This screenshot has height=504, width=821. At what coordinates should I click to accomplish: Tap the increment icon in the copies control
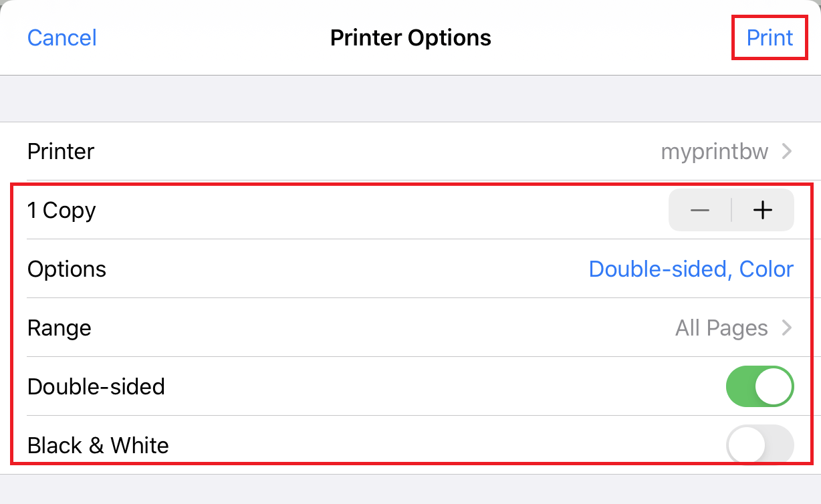tap(762, 210)
